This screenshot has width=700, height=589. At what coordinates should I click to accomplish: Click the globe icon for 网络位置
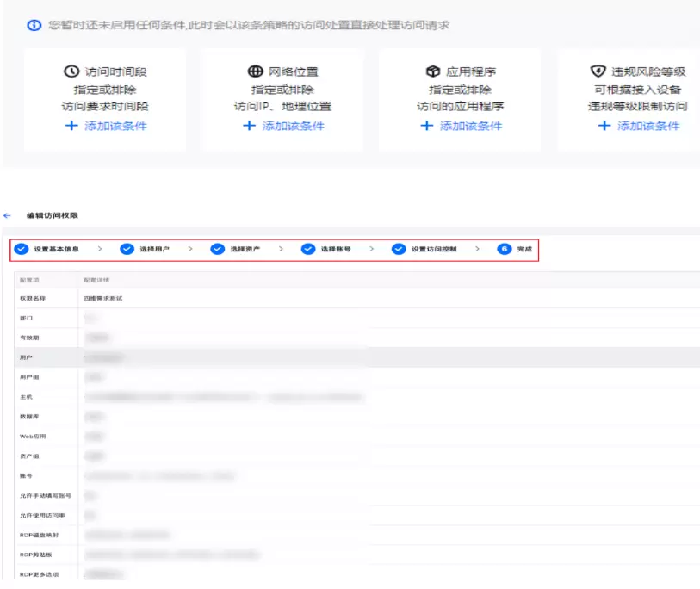click(x=255, y=71)
